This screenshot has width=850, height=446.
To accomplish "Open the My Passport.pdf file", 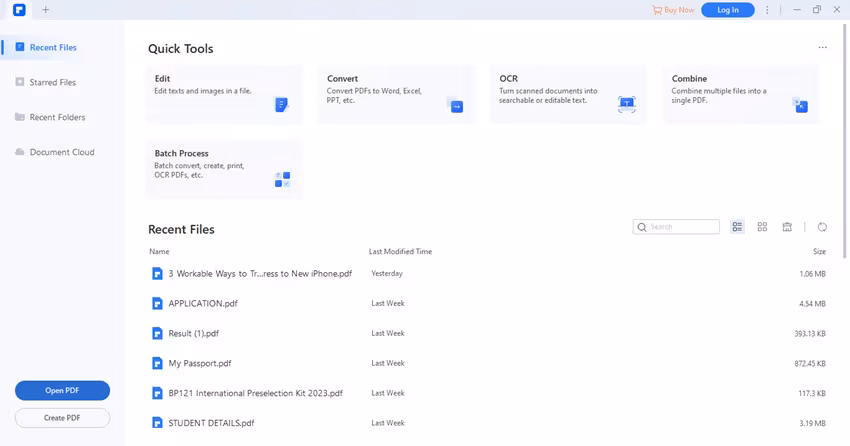I will (x=200, y=363).
